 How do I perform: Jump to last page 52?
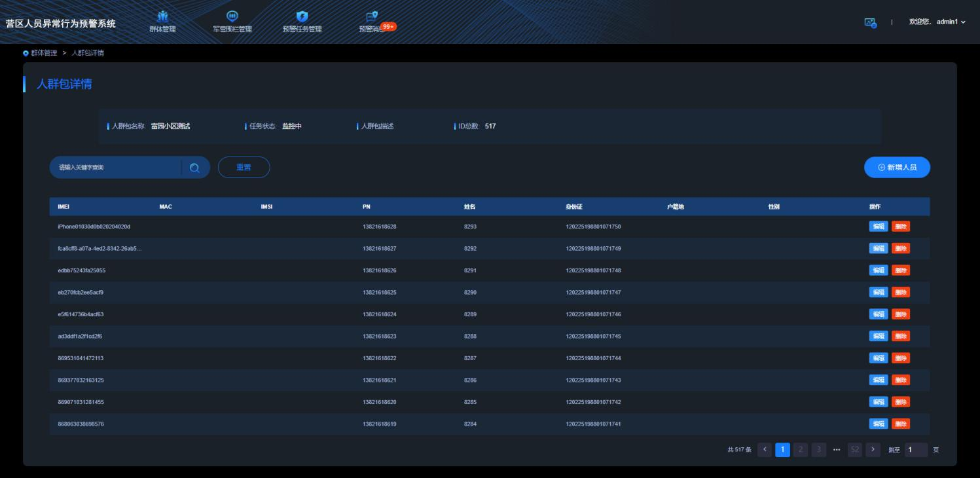coord(855,450)
